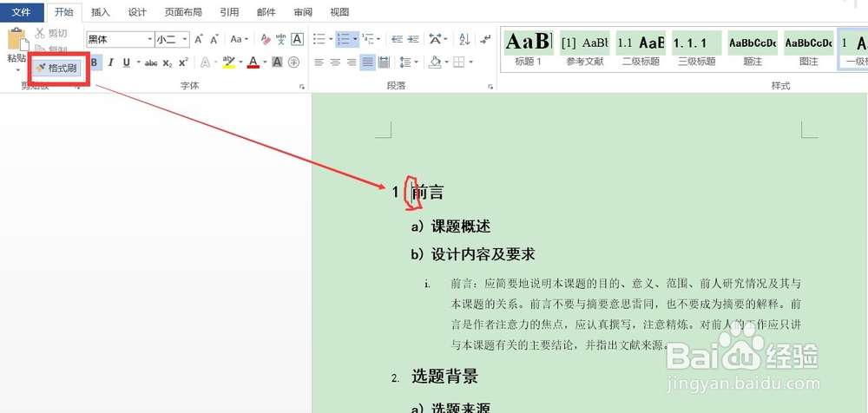Open highlight color dropdown arrow

coord(240,62)
